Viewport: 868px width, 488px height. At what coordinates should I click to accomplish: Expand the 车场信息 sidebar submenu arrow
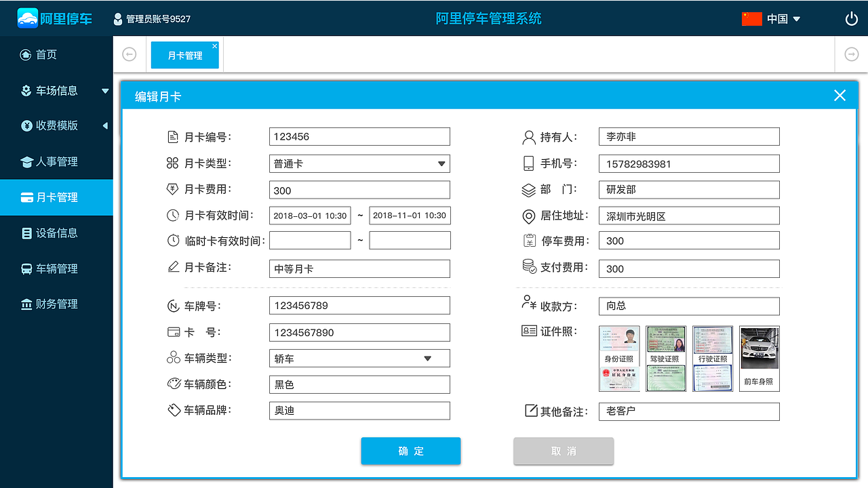(105, 91)
